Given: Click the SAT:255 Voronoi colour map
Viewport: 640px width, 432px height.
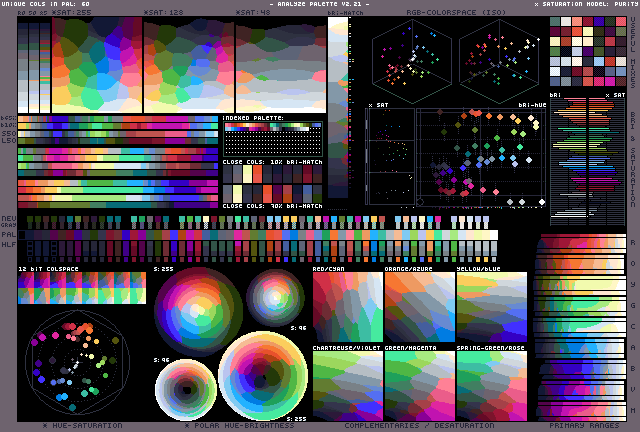Looking at the screenshot, I should (97, 65).
